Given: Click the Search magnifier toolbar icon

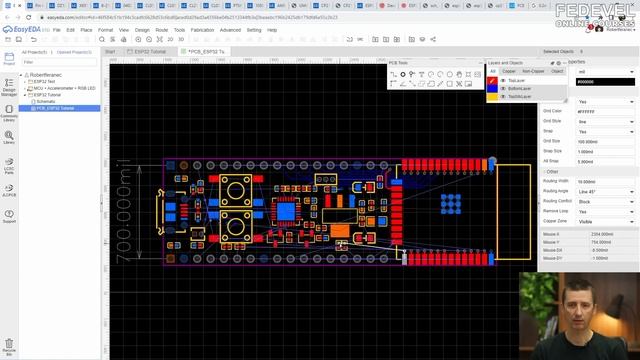Looking at the screenshot, I should click(x=102, y=40).
